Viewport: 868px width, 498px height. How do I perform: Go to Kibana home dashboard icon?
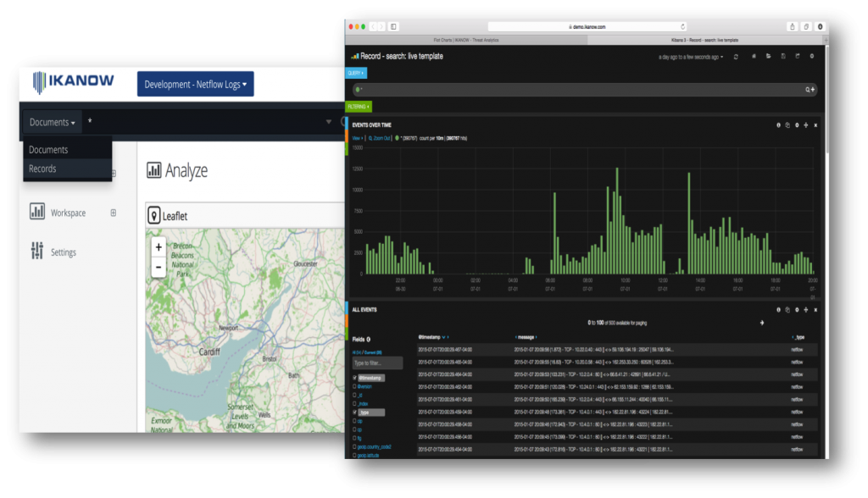[x=754, y=57]
